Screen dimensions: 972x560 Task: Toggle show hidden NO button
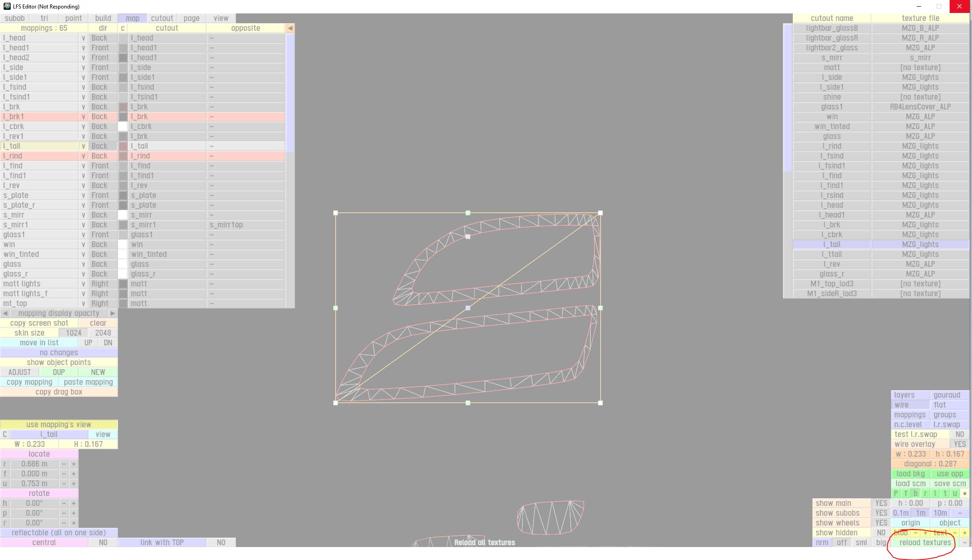tap(881, 533)
